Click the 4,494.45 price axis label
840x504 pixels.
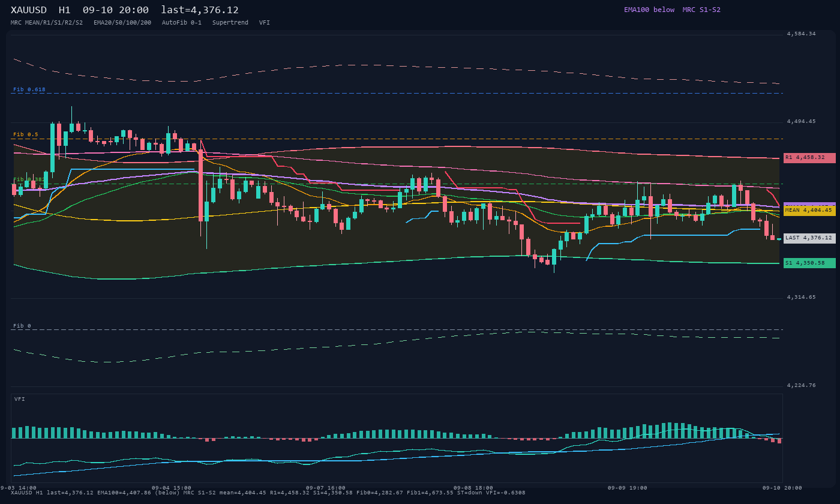(x=802, y=121)
